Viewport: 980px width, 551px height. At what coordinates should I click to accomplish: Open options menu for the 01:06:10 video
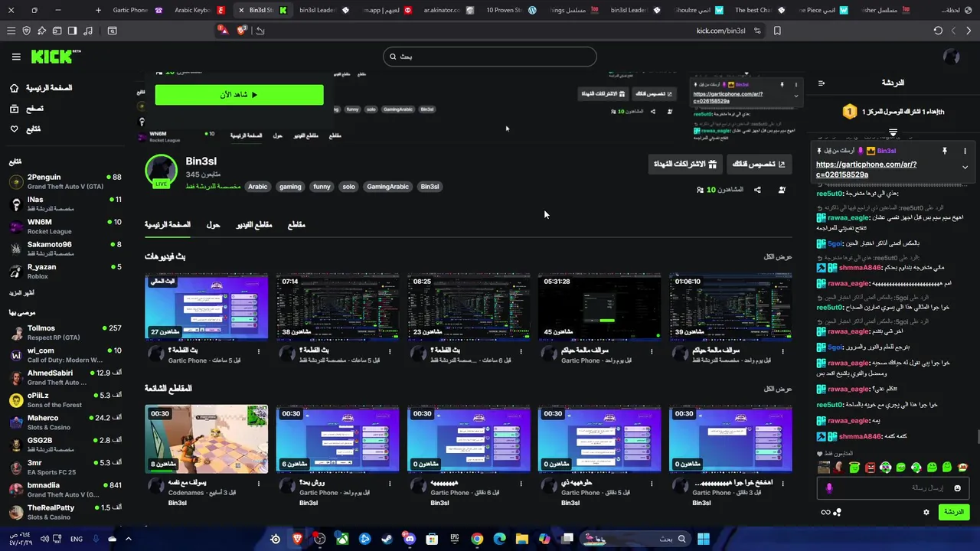[782, 351]
